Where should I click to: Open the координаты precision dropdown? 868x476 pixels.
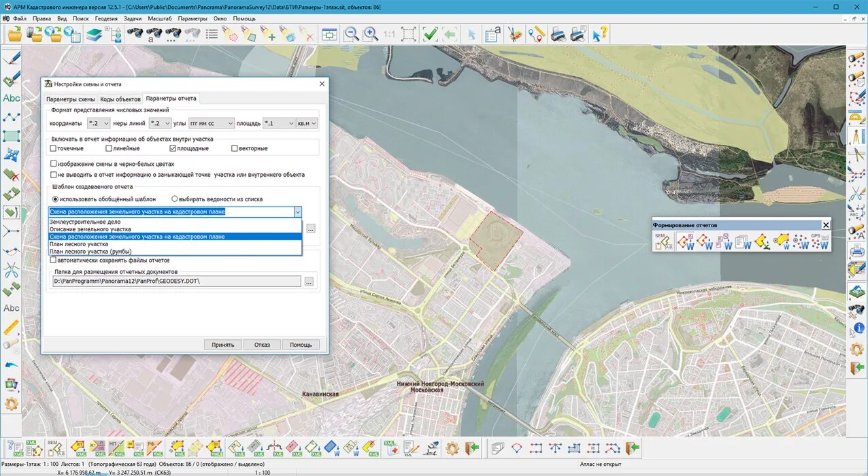[x=98, y=124]
